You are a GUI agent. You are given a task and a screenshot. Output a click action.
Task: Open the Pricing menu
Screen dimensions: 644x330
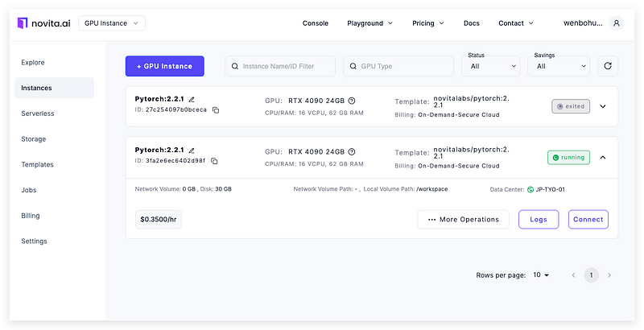tap(428, 23)
